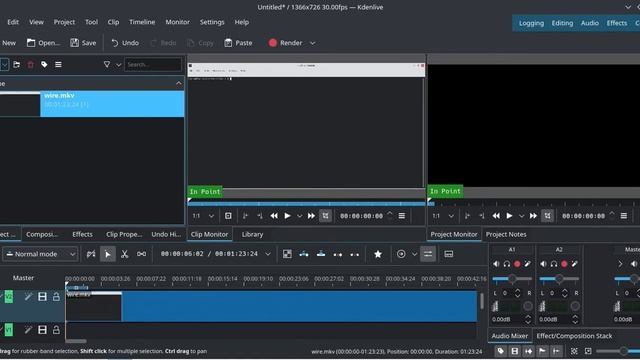Click the tag icon in bottom status bar
This screenshot has width=640, height=360.
501,351
